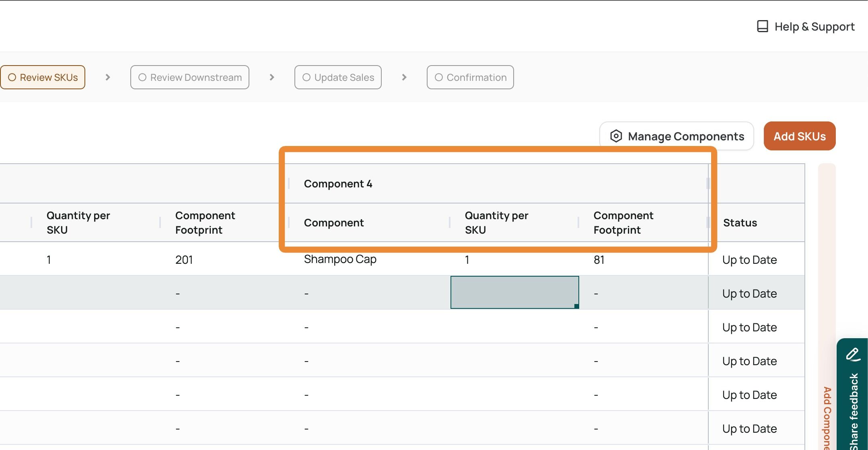The image size is (868, 450).
Task: Click the fill handle of selected cell
Action: (576, 306)
